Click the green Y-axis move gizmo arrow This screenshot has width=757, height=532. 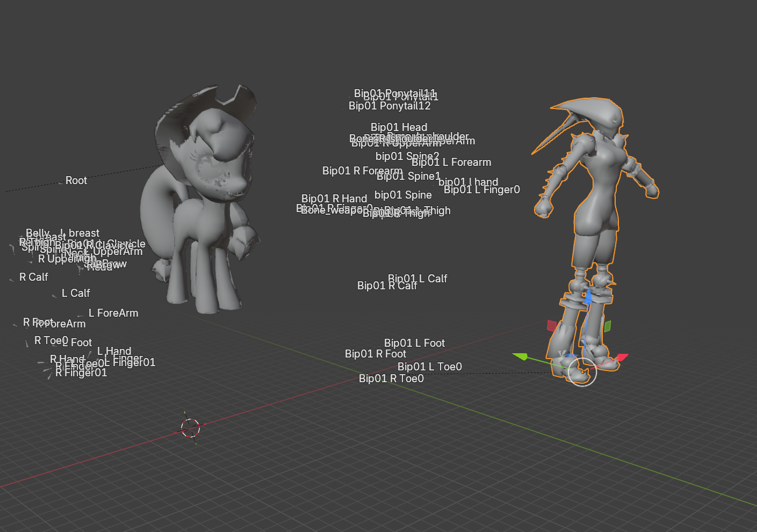(x=520, y=356)
